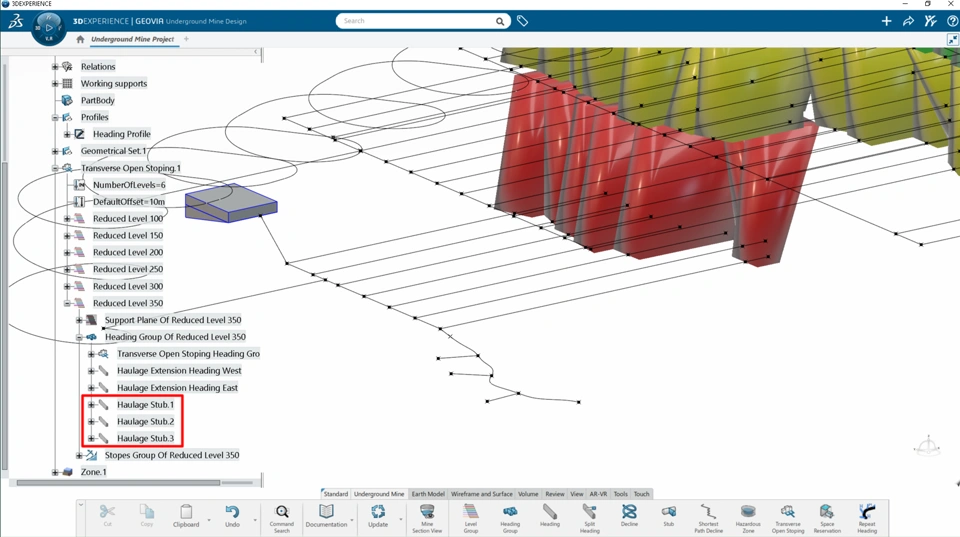Expand the Reduced Level 100 node
Screen dimensions: 960x537
67,219
